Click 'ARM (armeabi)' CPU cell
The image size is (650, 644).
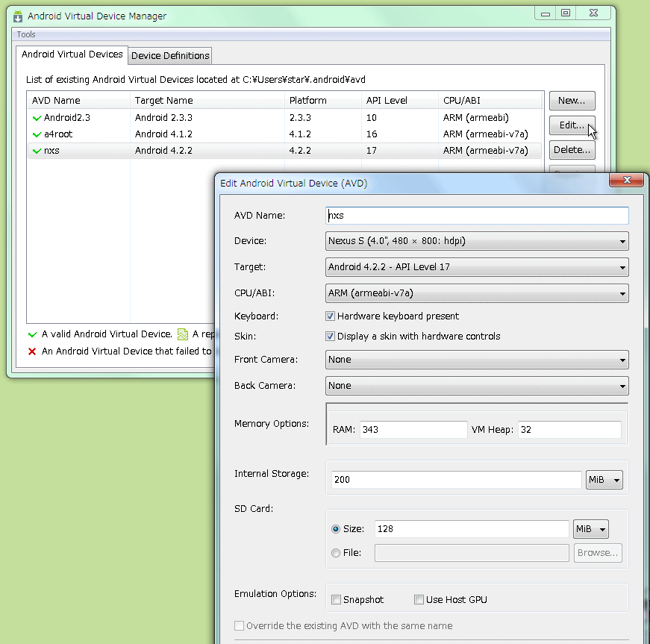476,118
